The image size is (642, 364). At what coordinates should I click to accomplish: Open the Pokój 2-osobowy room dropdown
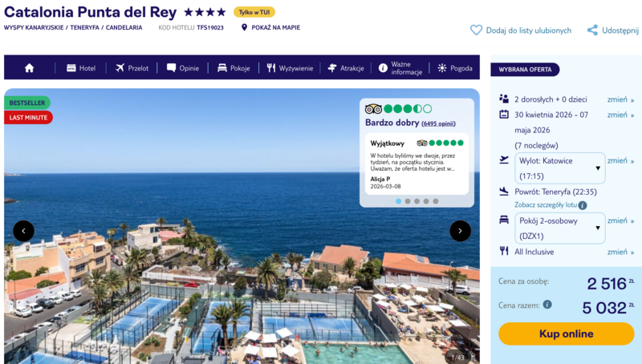(x=559, y=228)
